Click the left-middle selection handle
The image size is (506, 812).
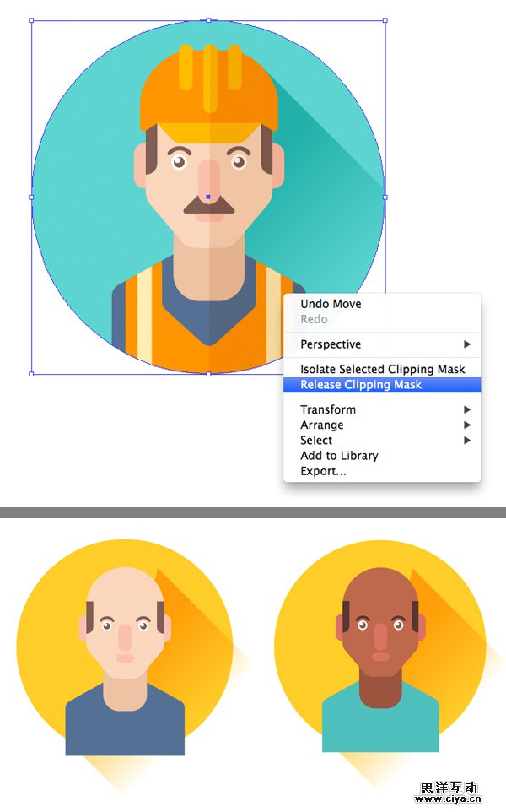tap(31, 198)
